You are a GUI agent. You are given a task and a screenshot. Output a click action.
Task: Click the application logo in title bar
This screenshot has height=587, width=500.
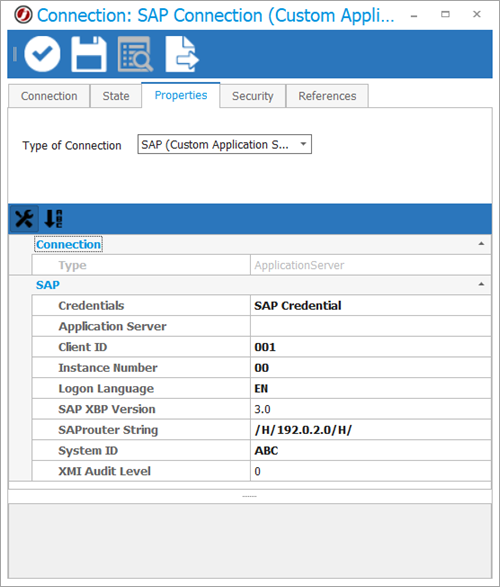click(23, 15)
